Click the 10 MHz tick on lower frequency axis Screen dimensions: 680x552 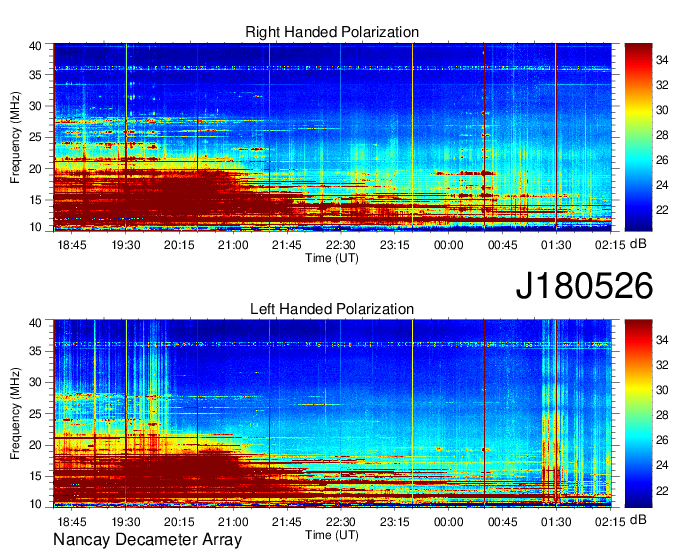[36, 504]
